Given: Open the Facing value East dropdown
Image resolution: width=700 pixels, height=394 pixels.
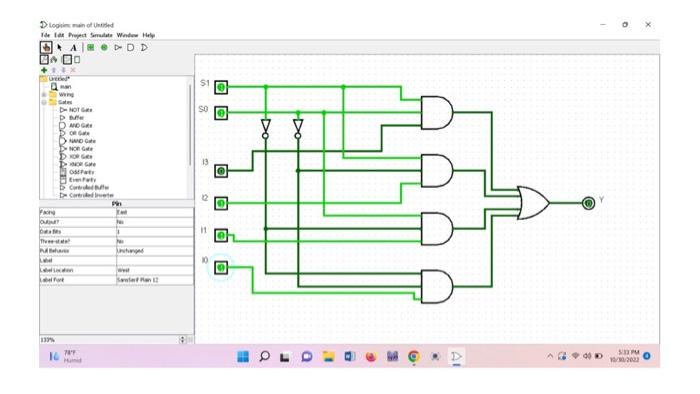Looking at the screenshot, I should click(154, 212).
